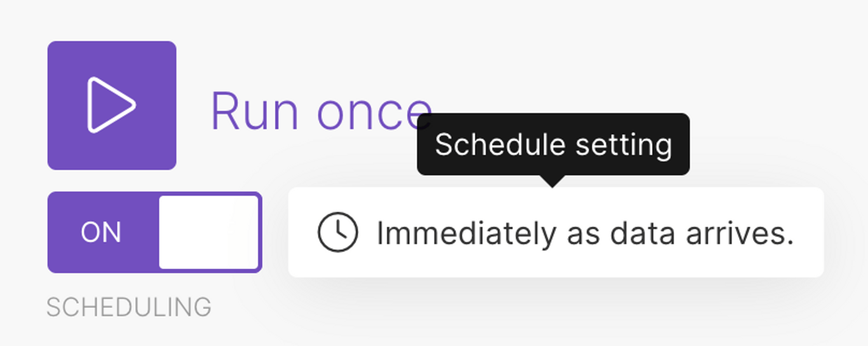
Task: Click the black 'Schedule setting' tooltip
Action: (x=553, y=144)
